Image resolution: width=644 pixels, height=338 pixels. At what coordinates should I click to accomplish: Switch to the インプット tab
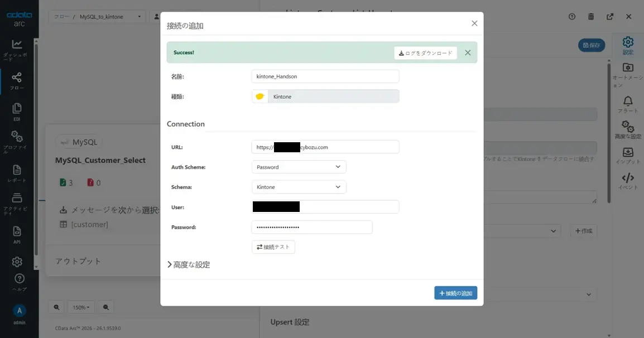(628, 156)
